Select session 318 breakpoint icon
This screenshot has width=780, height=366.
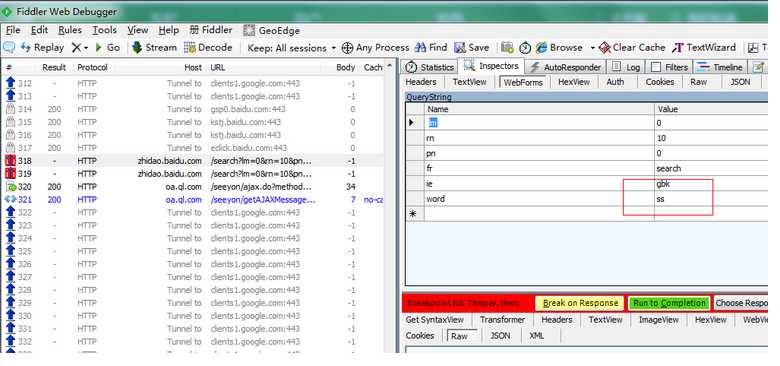click(10, 161)
